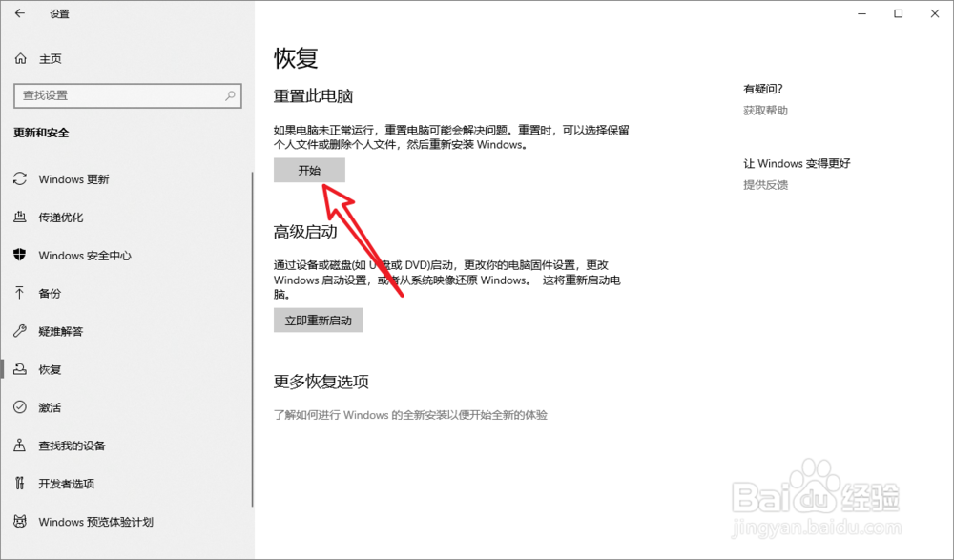Open Windows 更新 settings page

coord(73,179)
